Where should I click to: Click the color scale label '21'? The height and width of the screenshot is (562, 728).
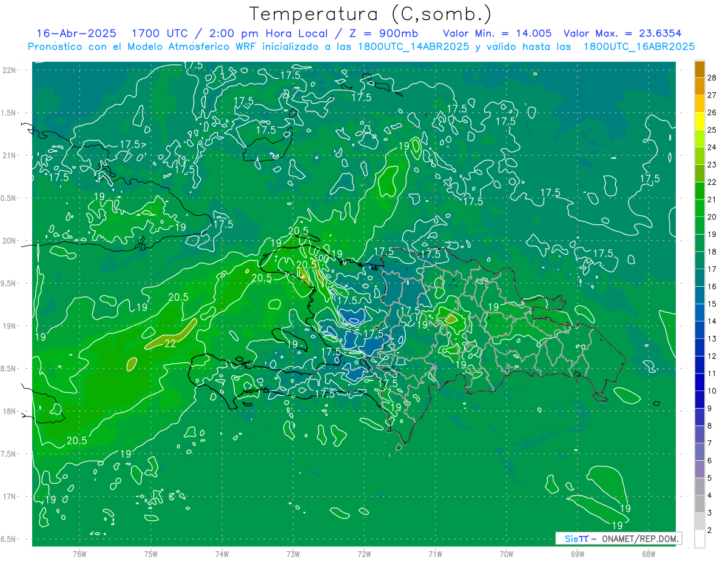pos(712,199)
